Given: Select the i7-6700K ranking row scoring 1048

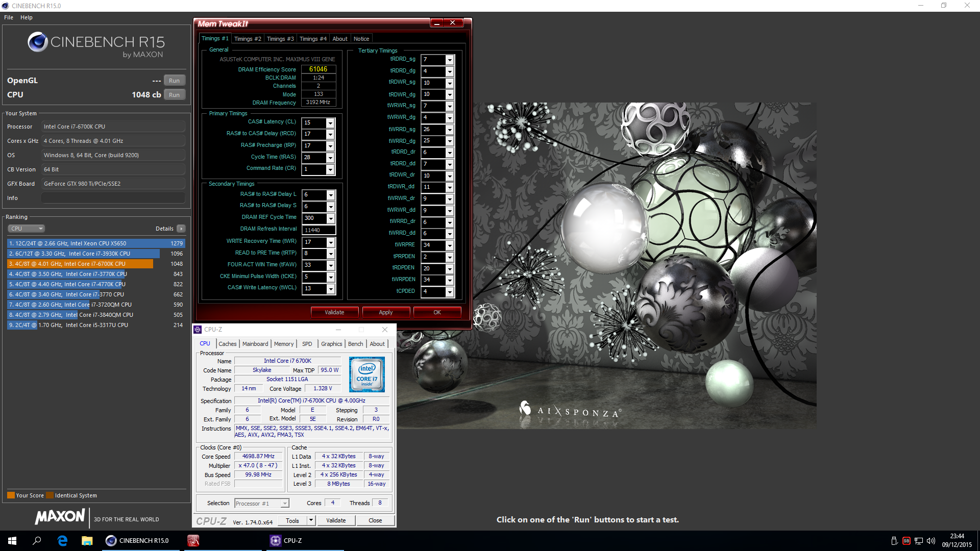Looking at the screenshot, I should pos(96,264).
